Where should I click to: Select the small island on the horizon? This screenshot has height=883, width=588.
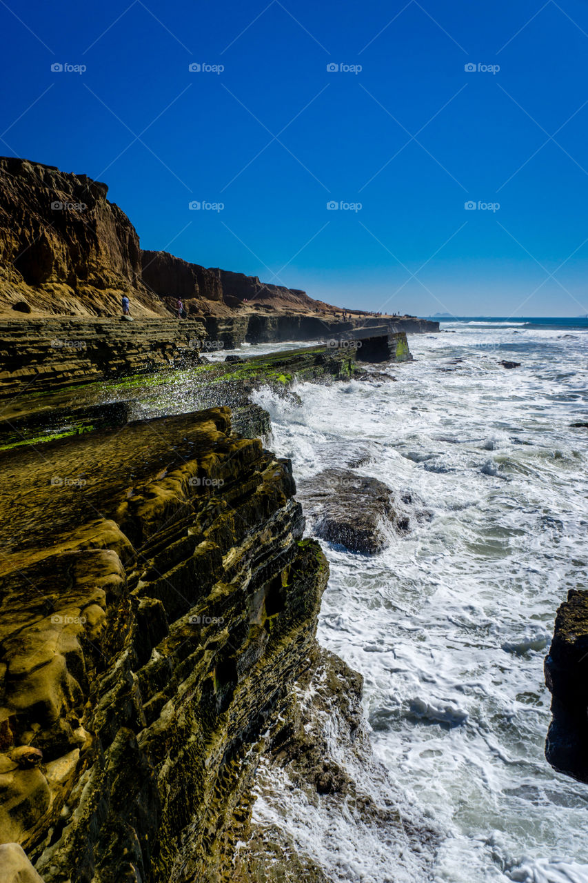pos(441,314)
